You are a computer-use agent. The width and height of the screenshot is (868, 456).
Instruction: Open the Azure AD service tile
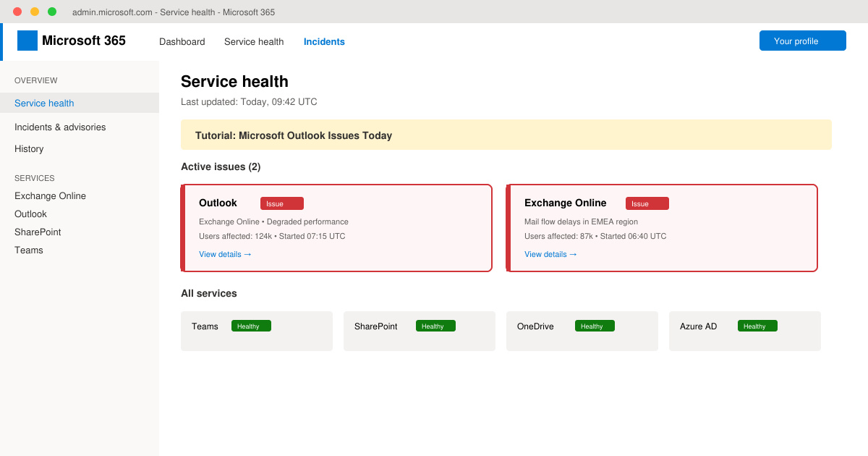coord(745,331)
